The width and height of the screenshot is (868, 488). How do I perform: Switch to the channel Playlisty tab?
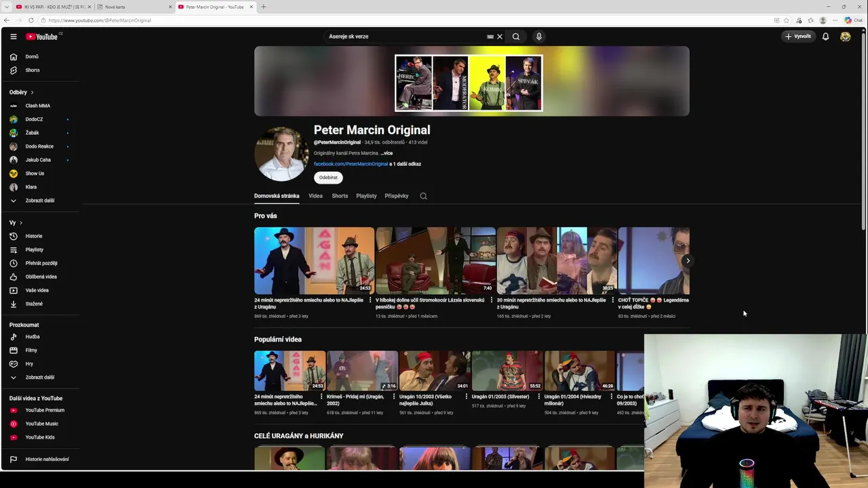point(366,196)
